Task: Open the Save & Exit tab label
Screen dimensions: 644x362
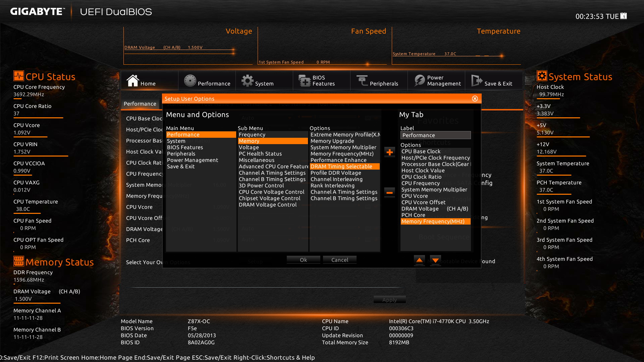Action: (x=498, y=83)
